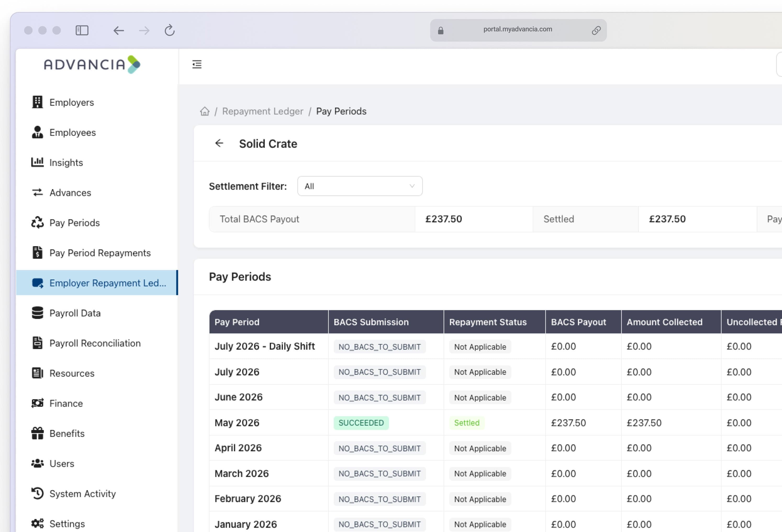The height and width of the screenshot is (532, 782).
Task: Open Pay Period Repayments menu item
Action: (97, 253)
